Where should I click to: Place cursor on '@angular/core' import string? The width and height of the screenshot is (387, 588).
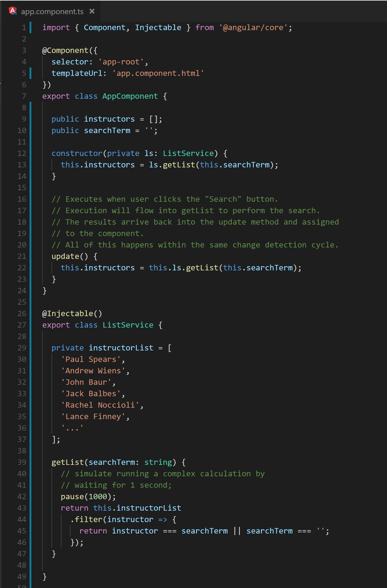[253, 27]
